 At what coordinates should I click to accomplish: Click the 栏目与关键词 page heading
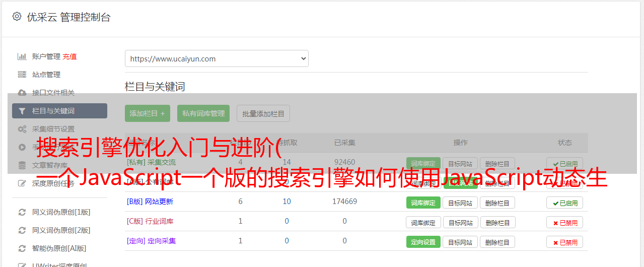[155, 87]
